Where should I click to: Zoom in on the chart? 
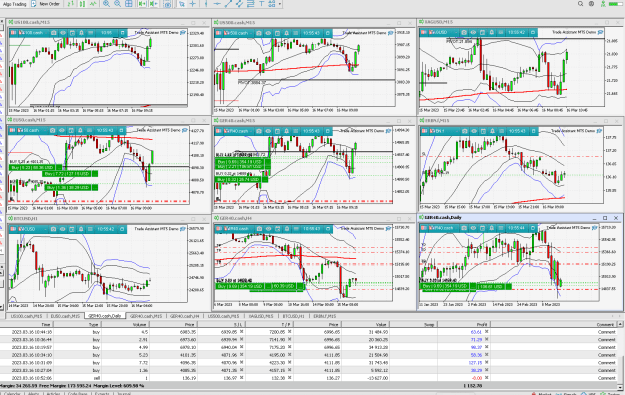(106, 4)
